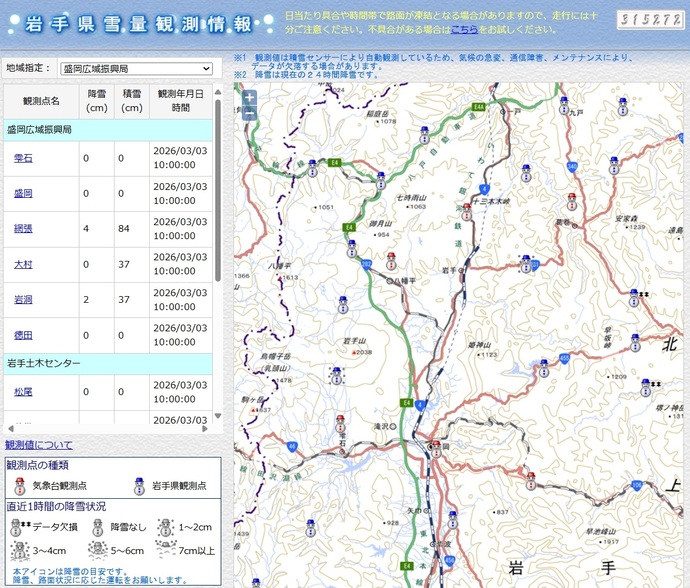Click the 岩手土木センター group row
690x588 pixels.
108,364
